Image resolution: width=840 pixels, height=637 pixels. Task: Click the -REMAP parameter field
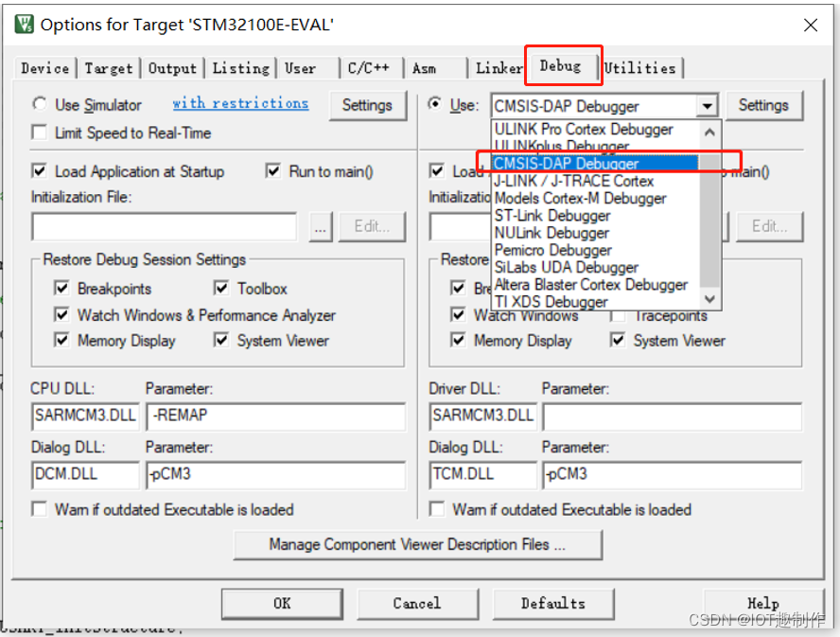tap(276, 416)
